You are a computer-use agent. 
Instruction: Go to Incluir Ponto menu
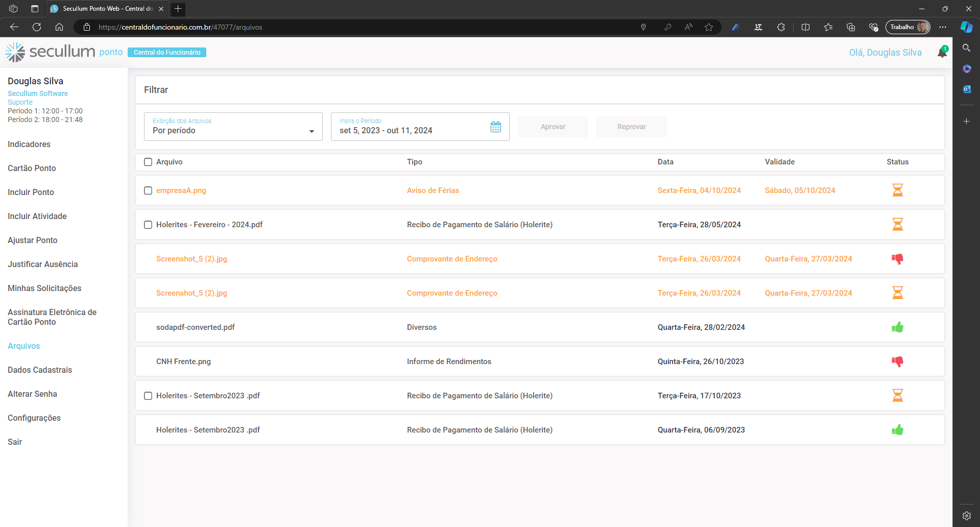[x=31, y=193]
